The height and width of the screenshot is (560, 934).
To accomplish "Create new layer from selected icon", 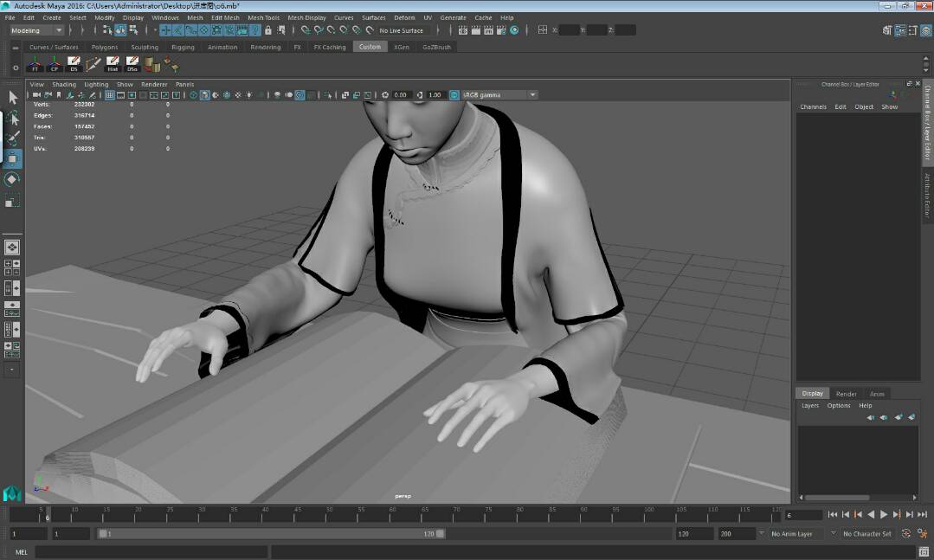I will click(911, 417).
